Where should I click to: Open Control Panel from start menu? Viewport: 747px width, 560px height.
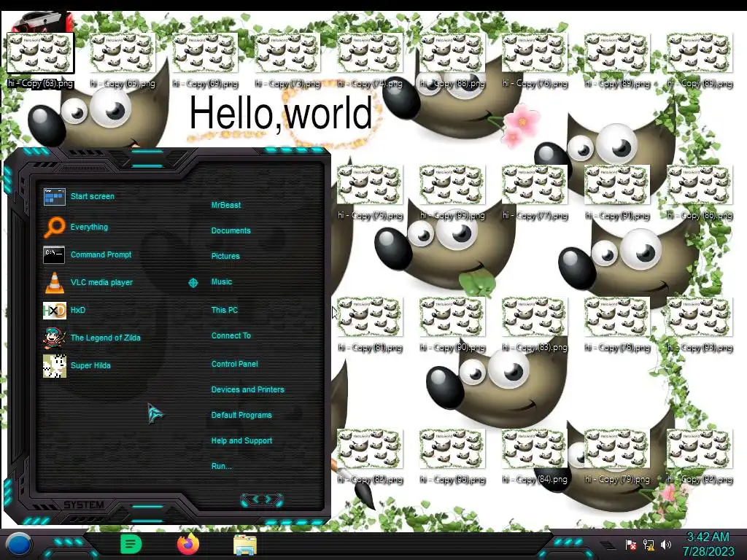234,364
